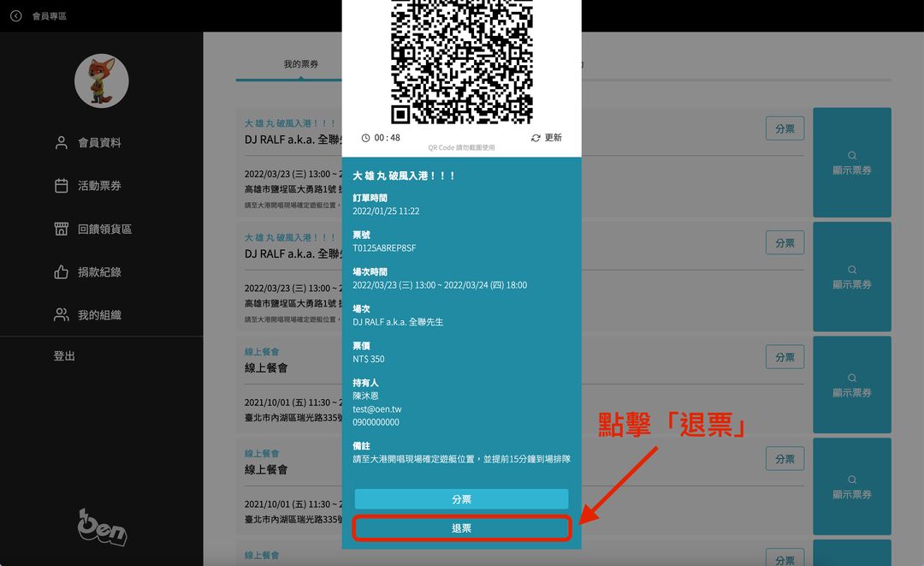This screenshot has height=566, width=924.
Task: Click 分票 on the second ticket row
Action: (785, 242)
